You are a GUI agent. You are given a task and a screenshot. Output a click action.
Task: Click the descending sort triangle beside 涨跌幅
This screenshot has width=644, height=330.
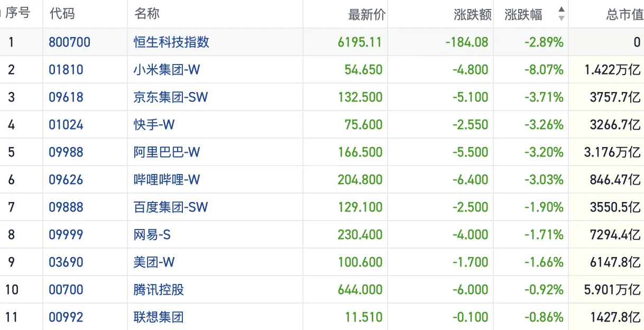pos(560,17)
